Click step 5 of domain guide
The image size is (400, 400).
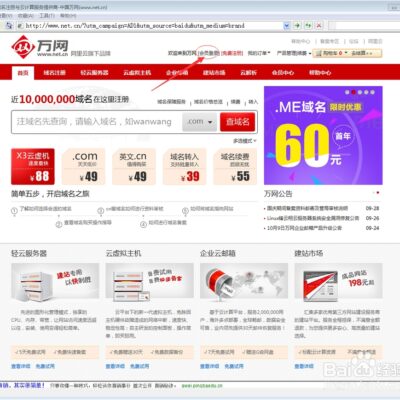208,209
